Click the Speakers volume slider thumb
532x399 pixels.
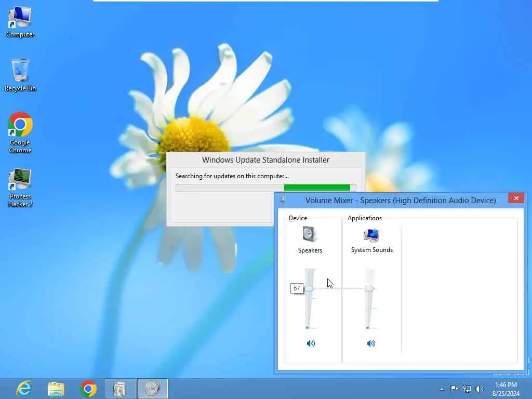309,288
